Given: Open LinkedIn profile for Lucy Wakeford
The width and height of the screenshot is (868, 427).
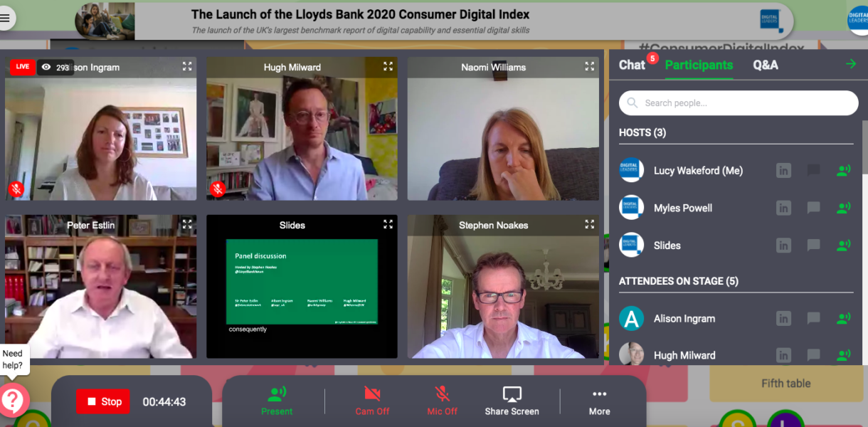Looking at the screenshot, I should (783, 171).
